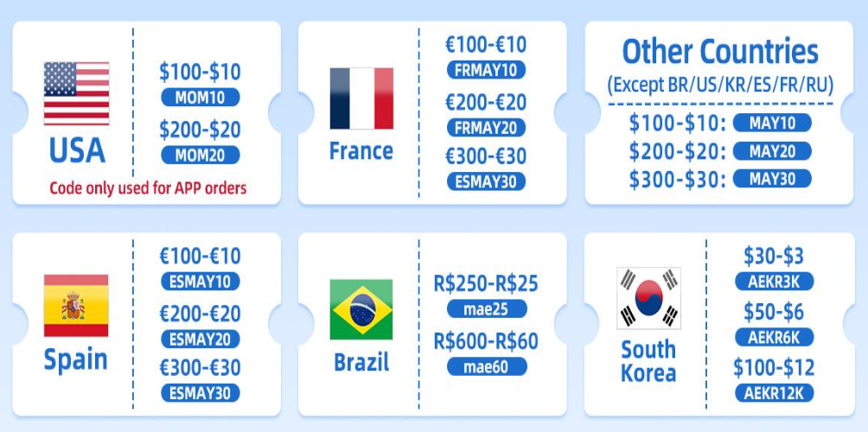The height and width of the screenshot is (432, 868).
Task: Click the AEKR3K code badge
Action: point(774,281)
